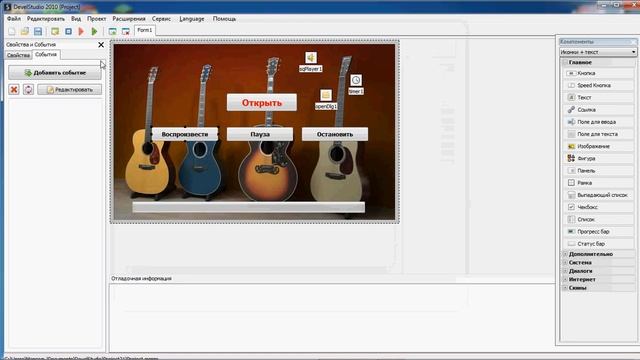
Task: Pick the Текст component
Action: point(598,98)
